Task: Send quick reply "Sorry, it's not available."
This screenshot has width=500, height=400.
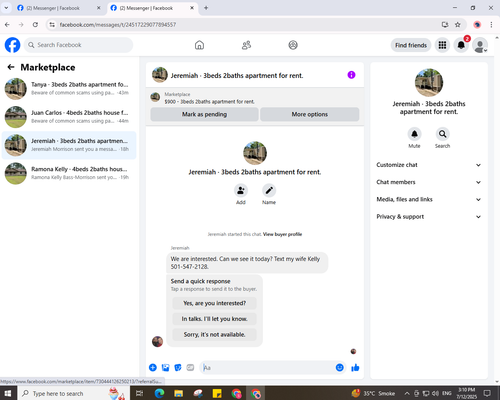Action: pyautogui.click(x=215, y=335)
